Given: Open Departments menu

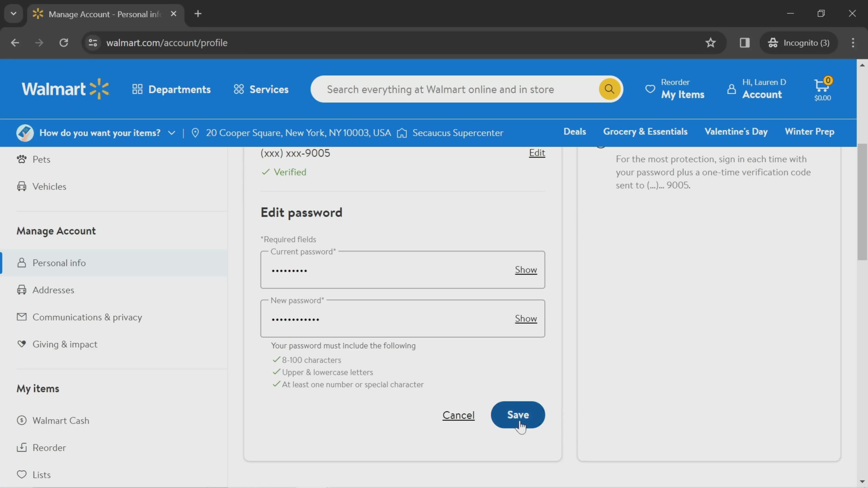Looking at the screenshot, I should click(172, 89).
